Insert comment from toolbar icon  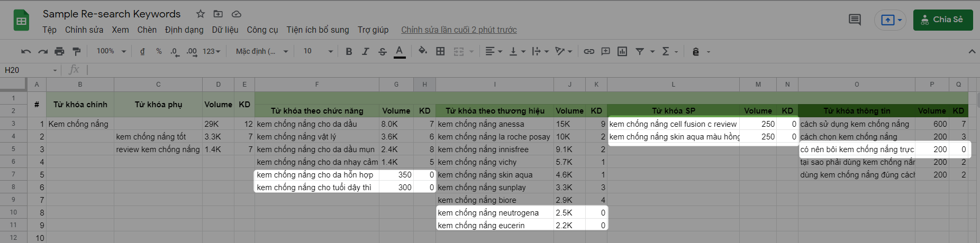(x=605, y=51)
